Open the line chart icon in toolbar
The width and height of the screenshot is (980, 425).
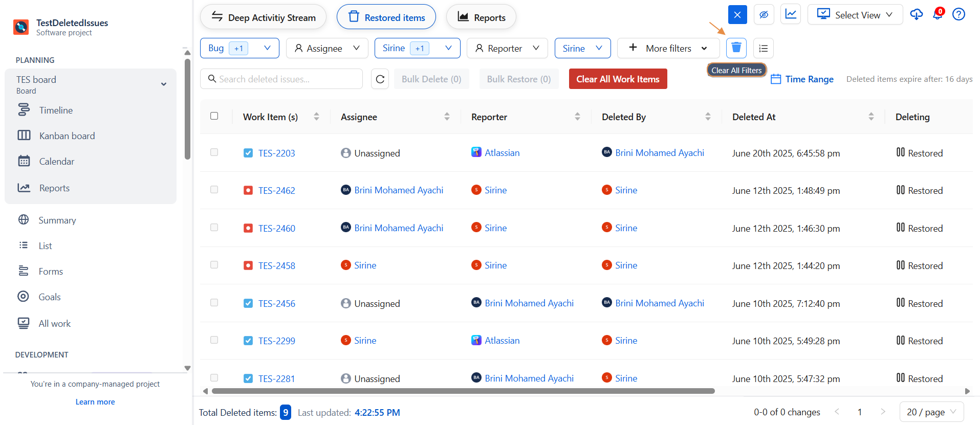[791, 14]
